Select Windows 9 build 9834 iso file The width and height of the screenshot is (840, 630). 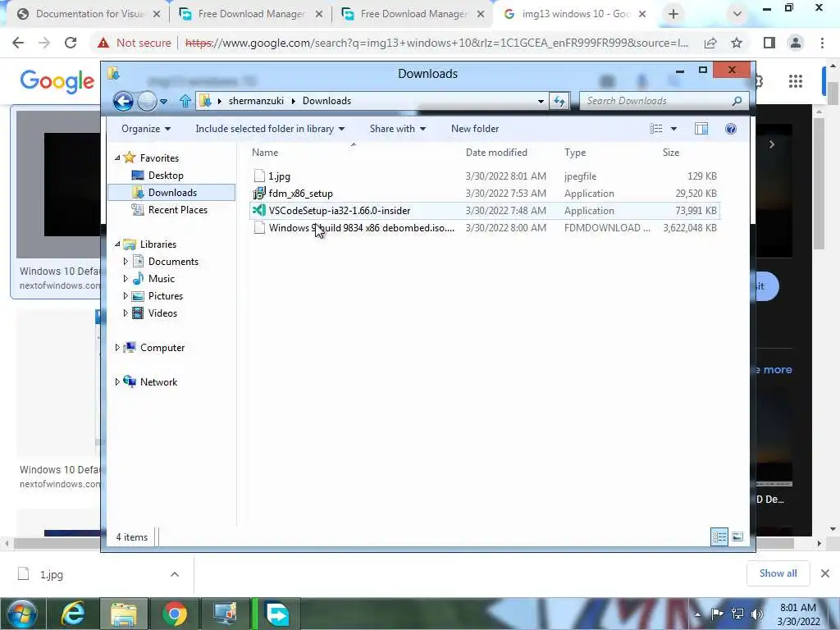tap(484, 228)
